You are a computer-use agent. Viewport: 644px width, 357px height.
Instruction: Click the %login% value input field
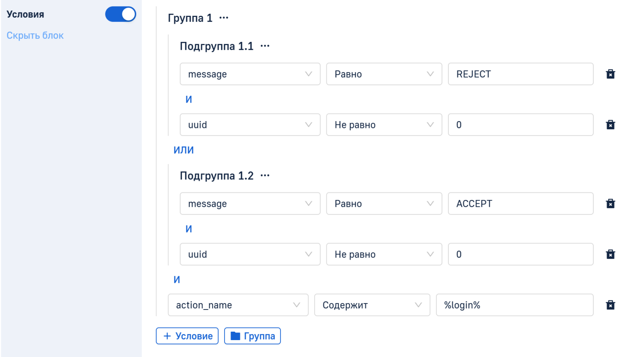click(x=514, y=305)
